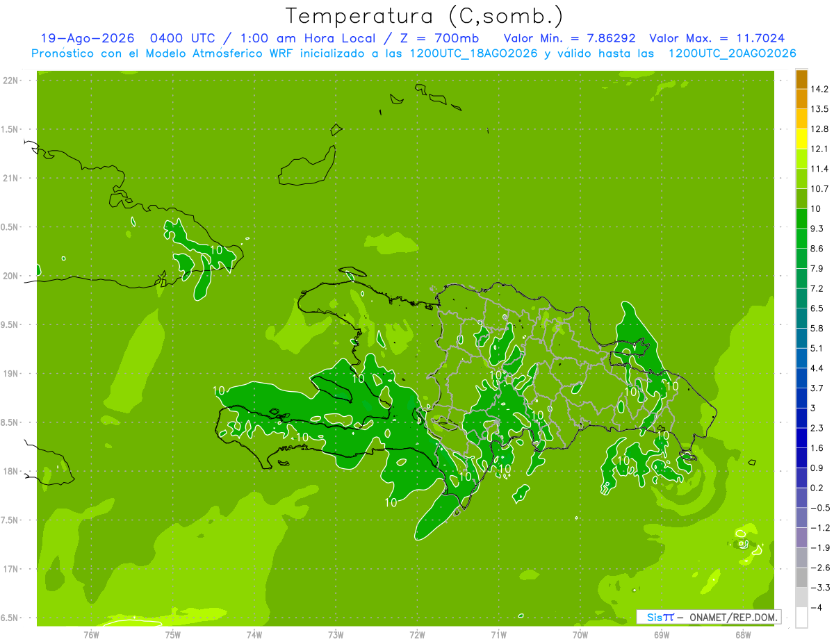Click the colorbar value '-1.2'
This screenshot has width=834, height=644.
coord(819,527)
